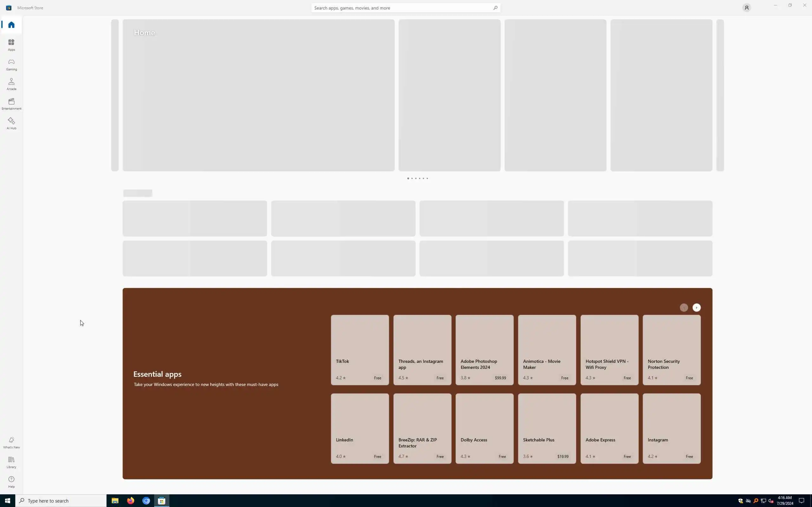Select the last carousel page dot

tap(427, 178)
